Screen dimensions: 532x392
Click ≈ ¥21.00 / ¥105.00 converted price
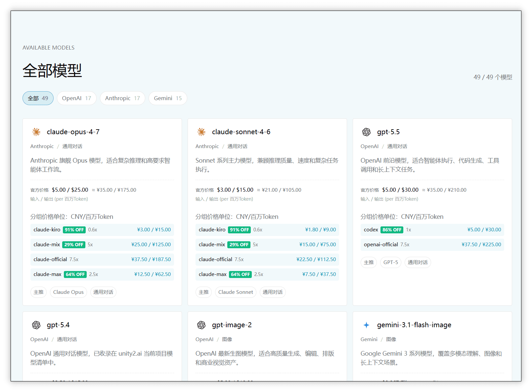click(x=279, y=190)
